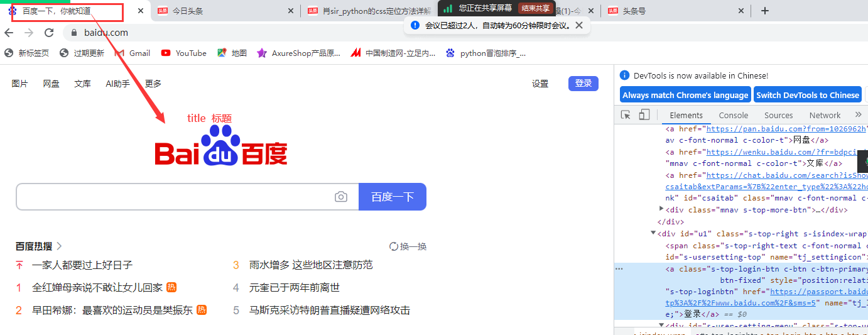The height and width of the screenshot is (335, 868).
Task: Click Always match Chrome's language button
Action: [685, 95]
